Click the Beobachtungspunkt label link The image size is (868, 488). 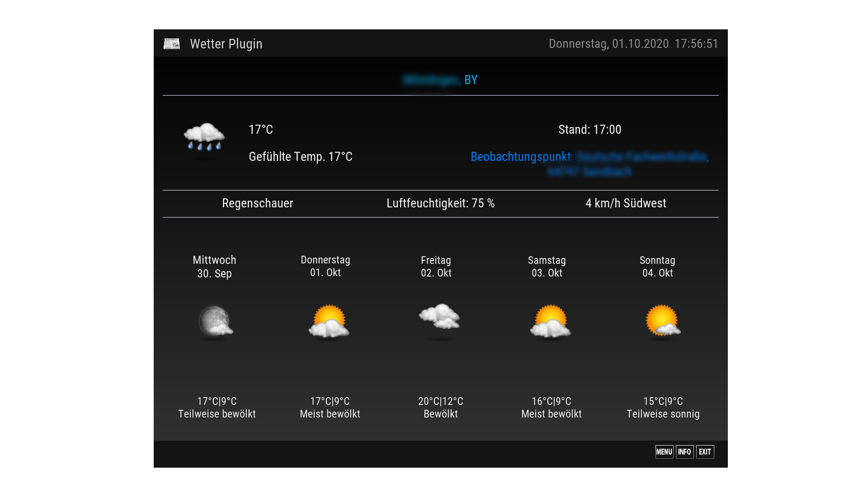coord(521,157)
